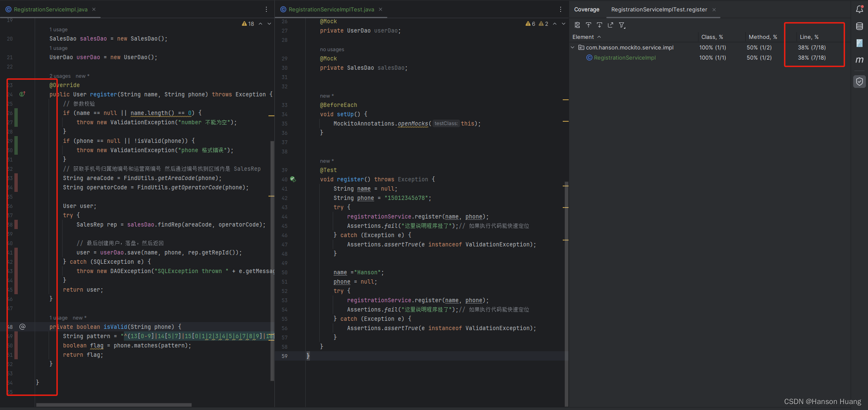Click the openMocks call in setUp method
868x410 pixels.
(413, 123)
